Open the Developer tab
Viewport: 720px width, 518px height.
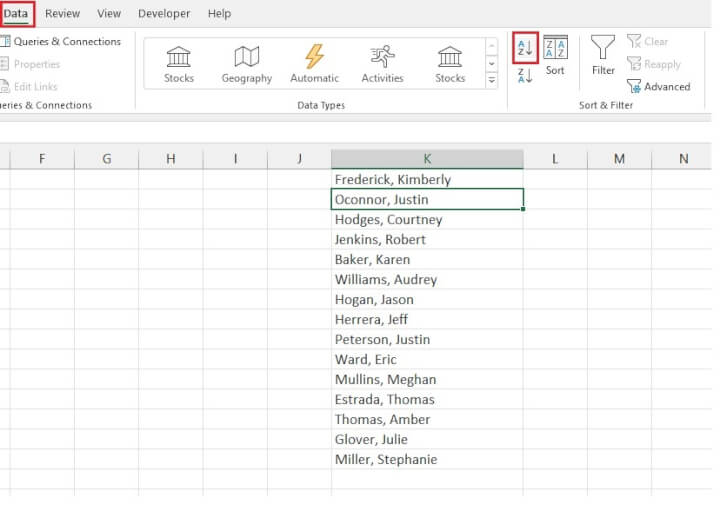click(x=164, y=14)
